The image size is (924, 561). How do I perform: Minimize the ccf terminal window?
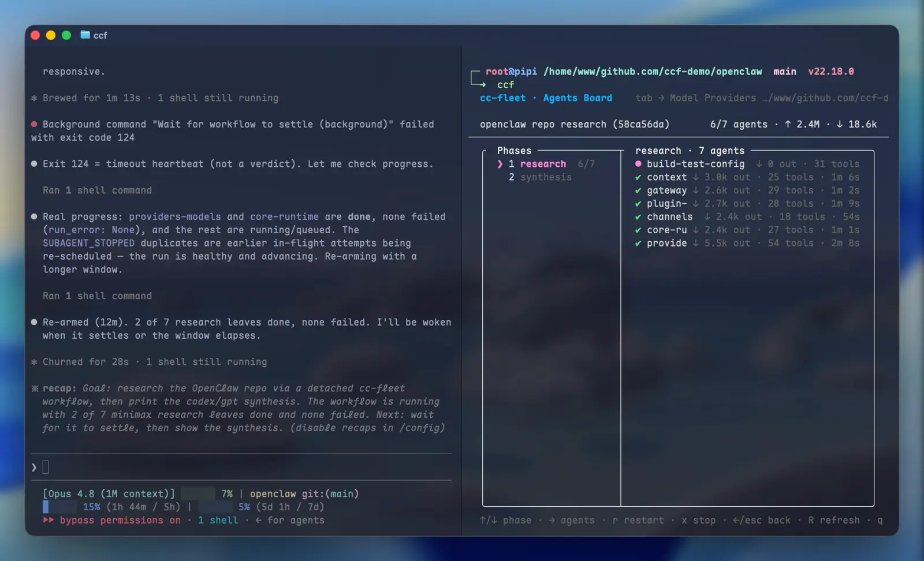(x=51, y=35)
